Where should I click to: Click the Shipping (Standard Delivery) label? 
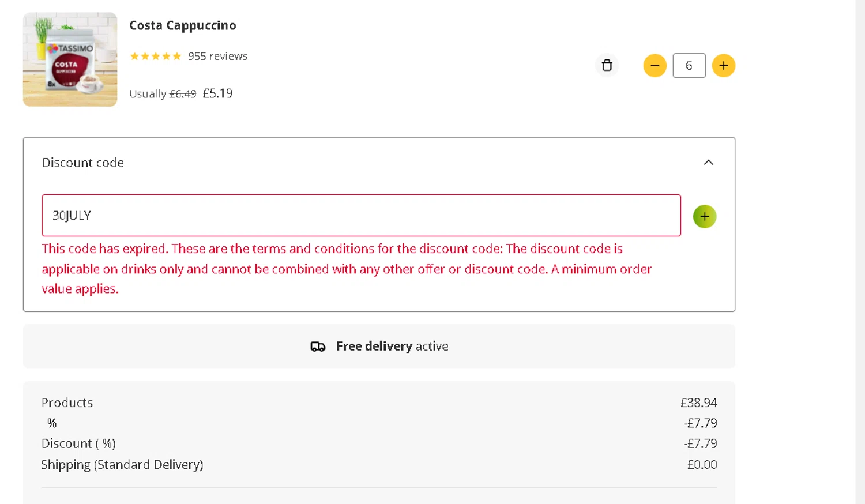(x=122, y=465)
